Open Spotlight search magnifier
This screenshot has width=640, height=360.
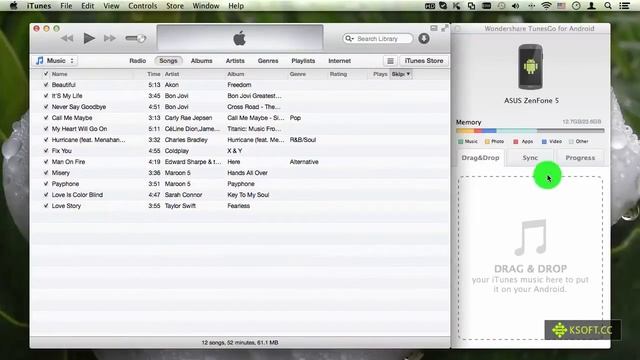[608, 6]
